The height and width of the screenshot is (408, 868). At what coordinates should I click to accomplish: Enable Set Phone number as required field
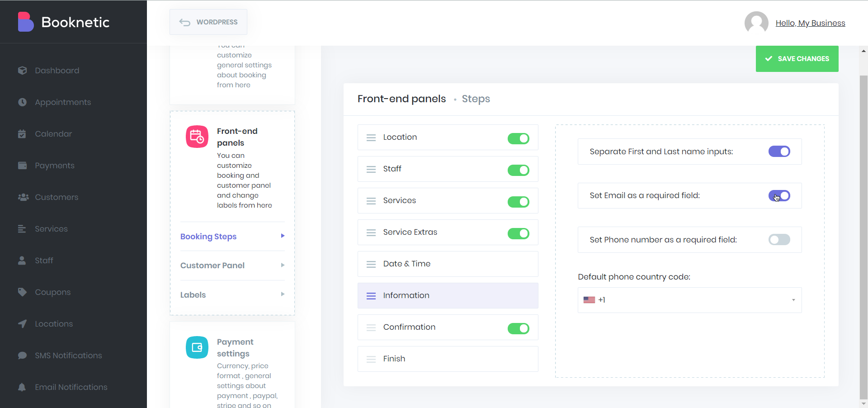(779, 240)
